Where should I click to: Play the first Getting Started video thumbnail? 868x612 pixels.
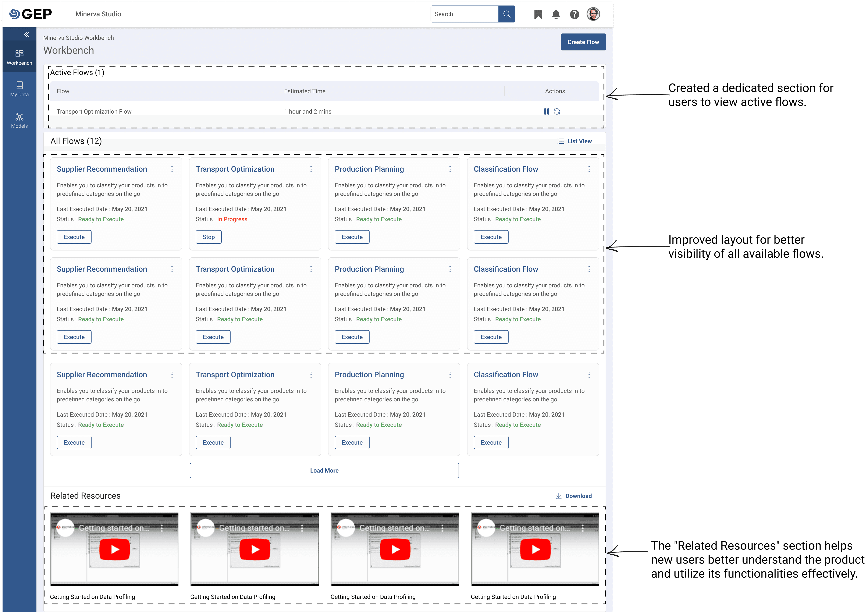[115, 549]
